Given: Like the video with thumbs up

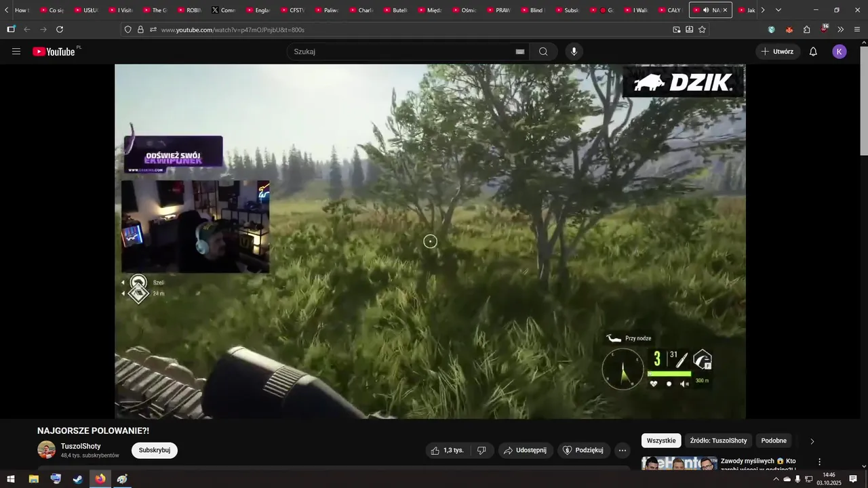Looking at the screenshot, I should 447,450.
